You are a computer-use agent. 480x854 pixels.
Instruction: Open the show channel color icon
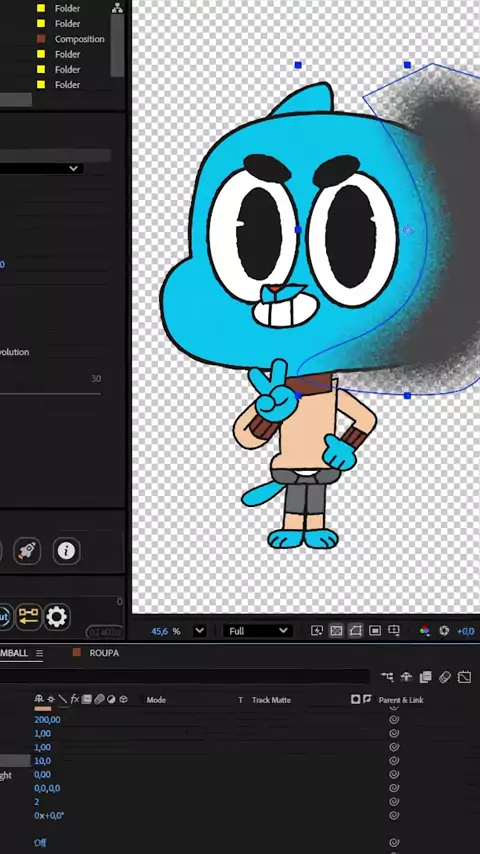click(x=424, y=631)
